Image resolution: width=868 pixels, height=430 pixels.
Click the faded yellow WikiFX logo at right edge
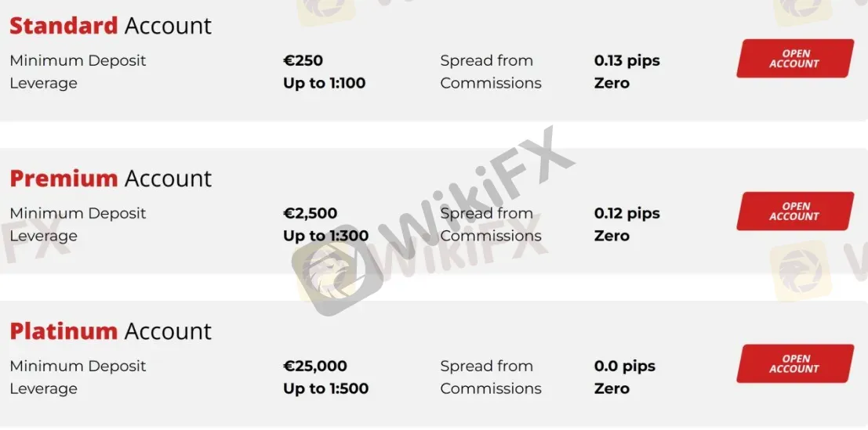pos(801,271)
